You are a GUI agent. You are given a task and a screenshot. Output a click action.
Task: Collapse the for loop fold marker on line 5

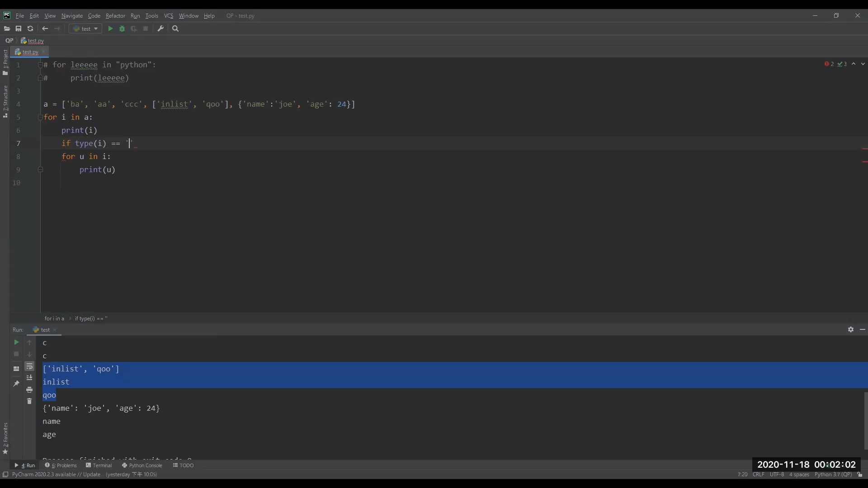tap(40, 117)
